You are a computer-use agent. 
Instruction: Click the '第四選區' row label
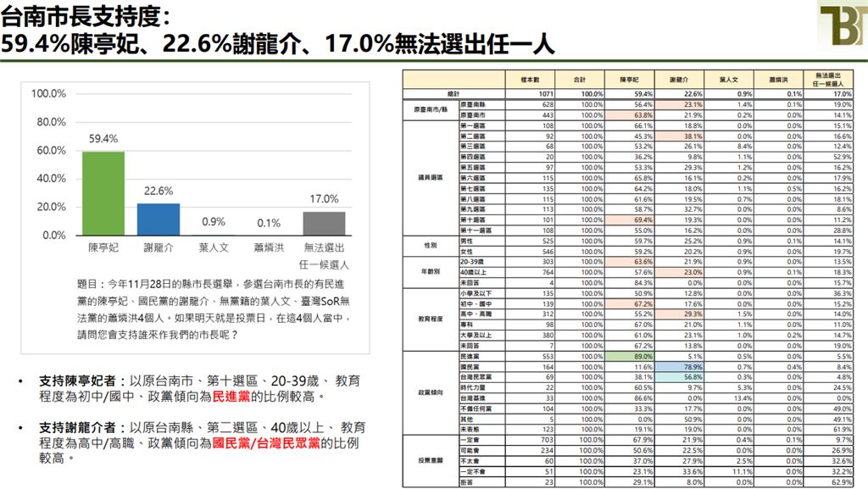(473, 157)
